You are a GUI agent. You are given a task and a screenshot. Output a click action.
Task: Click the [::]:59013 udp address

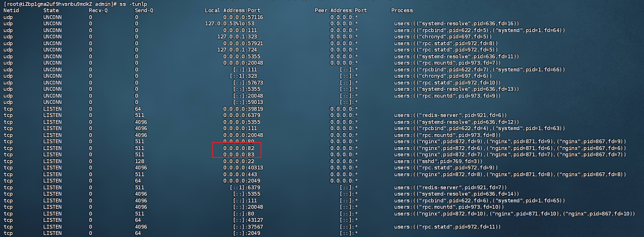coord(248,102)
